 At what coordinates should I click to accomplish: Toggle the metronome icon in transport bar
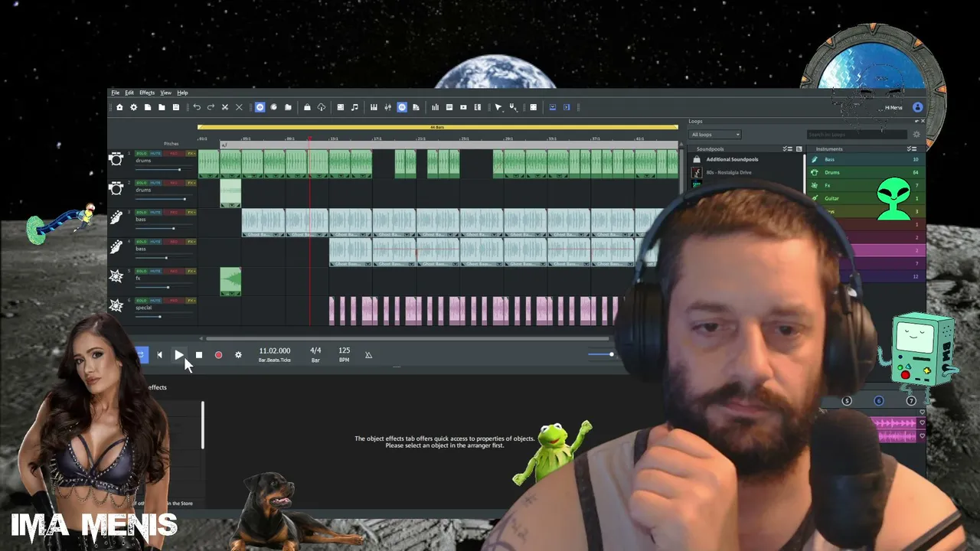pyautogui.click(x=368, y=355)
